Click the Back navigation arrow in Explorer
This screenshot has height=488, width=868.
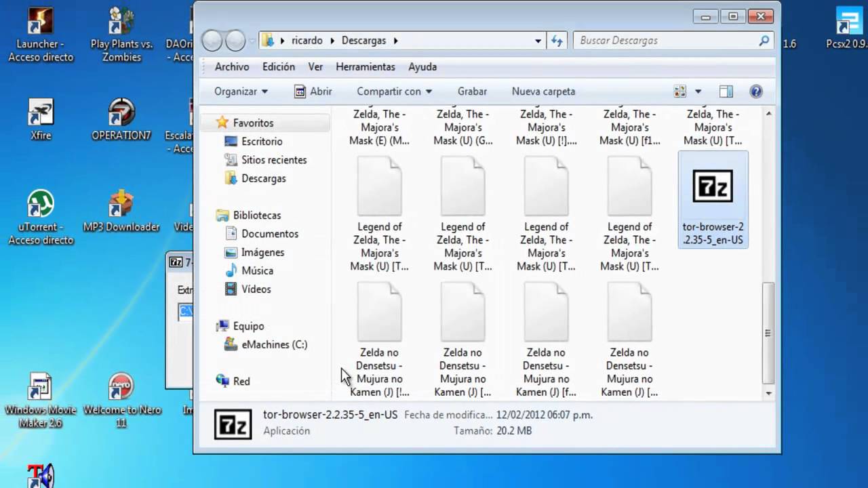point(212,41)
